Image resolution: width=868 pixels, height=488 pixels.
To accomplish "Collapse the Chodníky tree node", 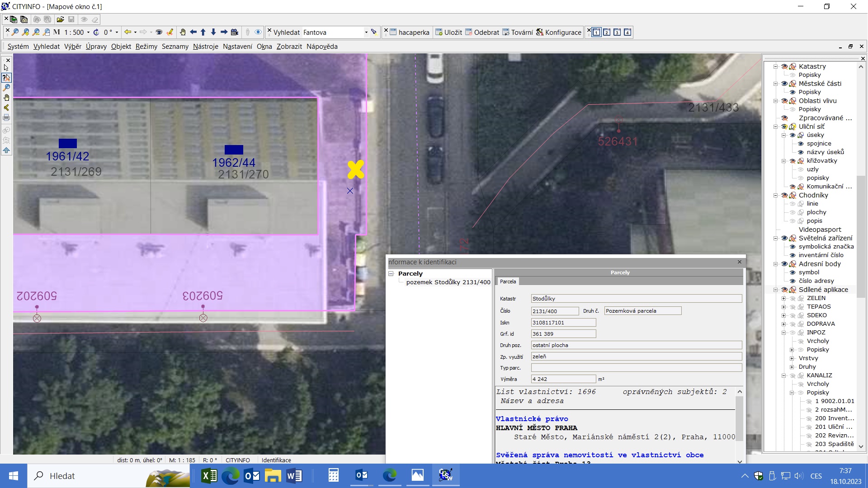I will [x=776, y=195].
